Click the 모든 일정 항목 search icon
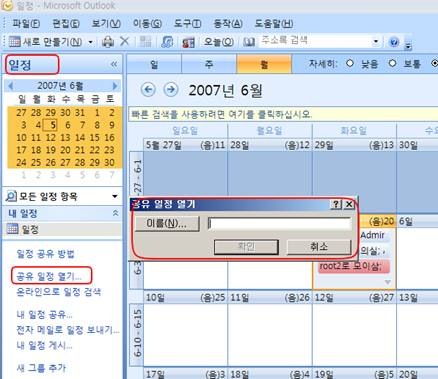This screenshot has height=379, width=438. 11,196
